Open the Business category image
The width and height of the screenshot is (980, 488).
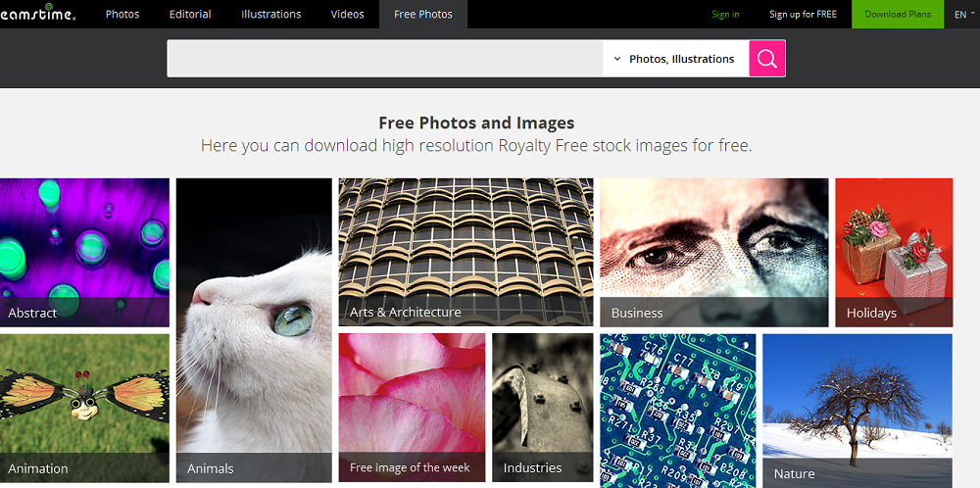(713, 252)
